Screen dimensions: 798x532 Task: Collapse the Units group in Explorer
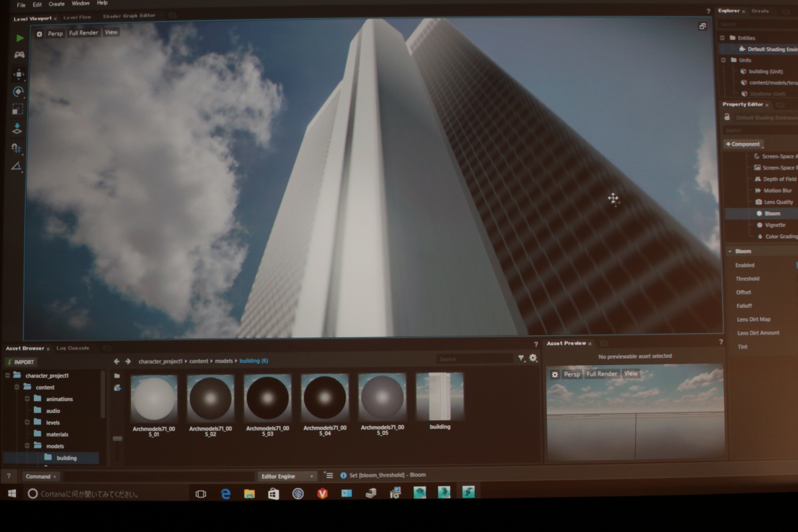coord(723,60)
